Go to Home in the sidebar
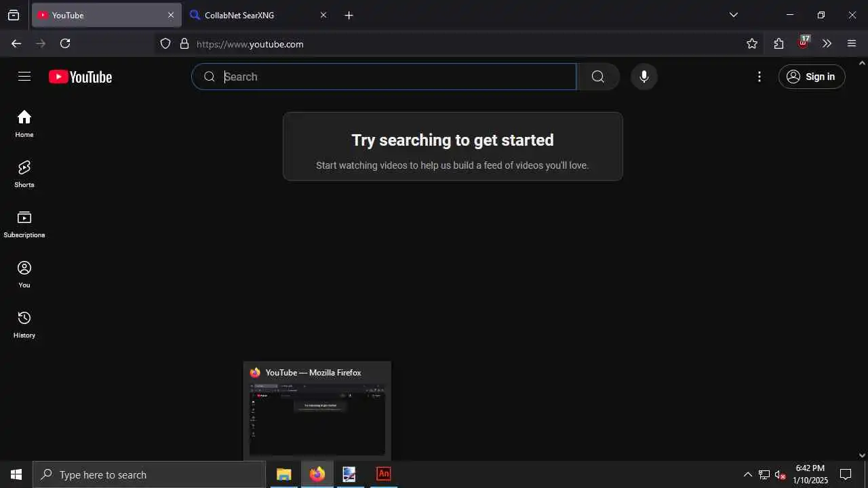The image size is (868, 488). [24, 124]
